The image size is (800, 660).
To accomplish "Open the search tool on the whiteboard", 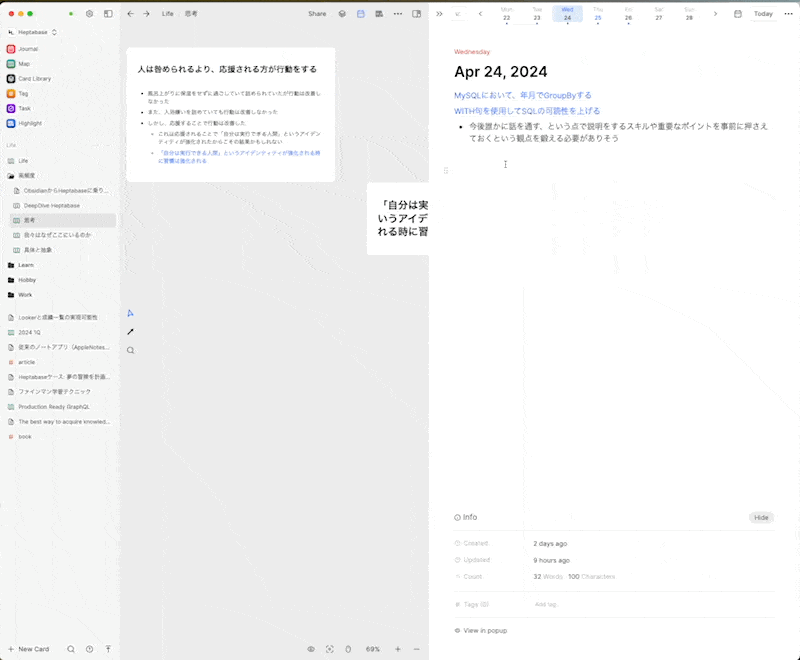I will [128, 350].
